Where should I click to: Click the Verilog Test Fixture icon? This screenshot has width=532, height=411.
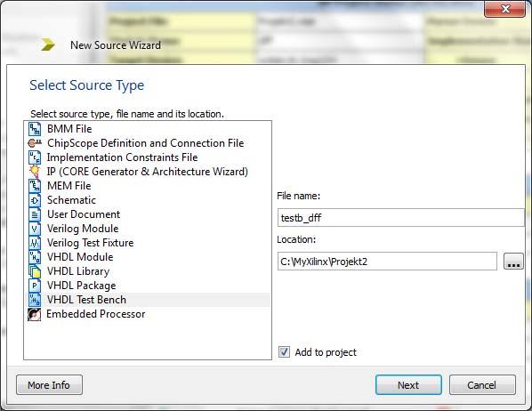35,243
